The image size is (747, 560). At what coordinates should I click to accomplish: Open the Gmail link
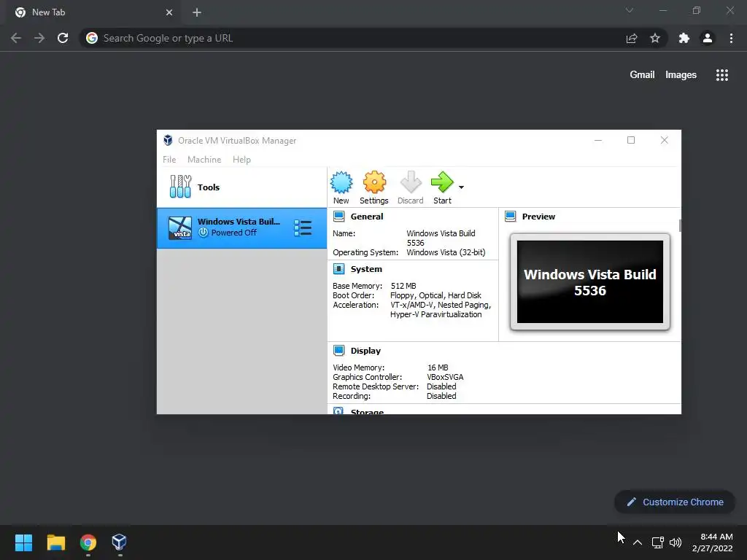(x=642, y=75)
